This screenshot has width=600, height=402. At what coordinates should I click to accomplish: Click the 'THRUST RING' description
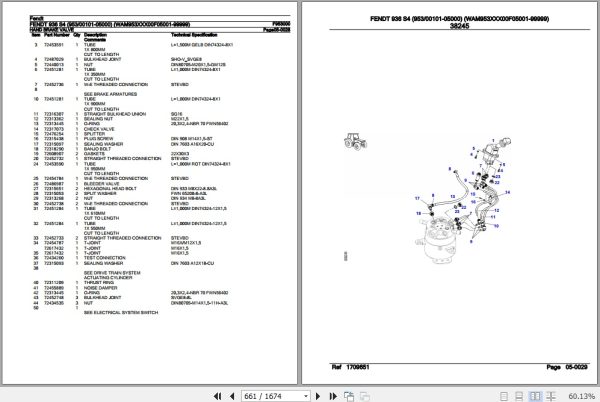point(99,283)
